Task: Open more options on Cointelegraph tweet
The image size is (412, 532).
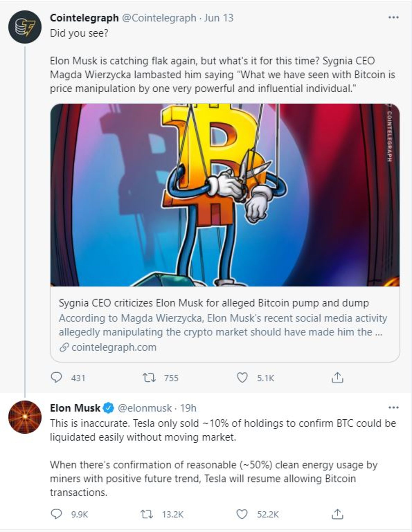Action: (393, 18)
